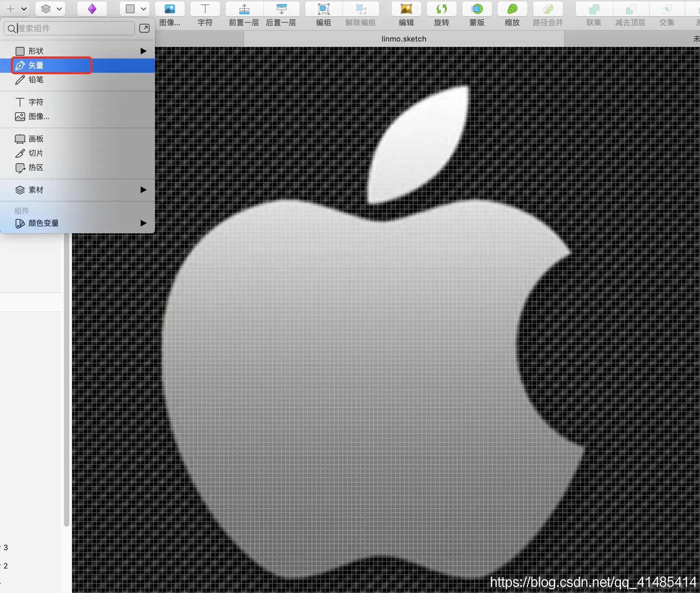
Task: Expand the 素材 submenu arrow
Action: tap(143, 190)
